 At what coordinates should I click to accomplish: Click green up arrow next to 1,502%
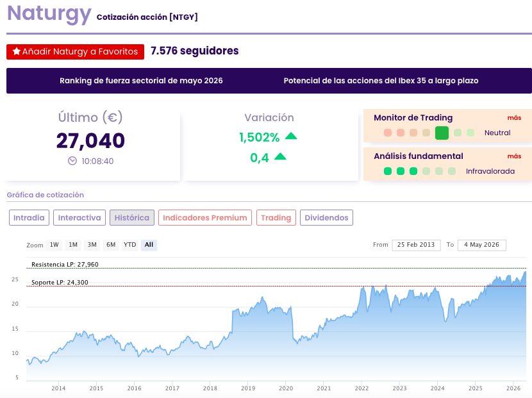(x=291, y=136)
